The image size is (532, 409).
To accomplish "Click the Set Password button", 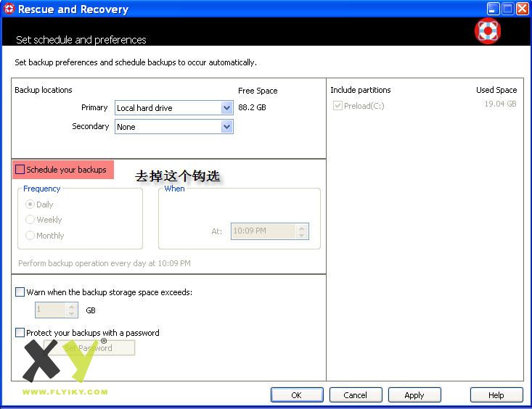I will point(89,347).
